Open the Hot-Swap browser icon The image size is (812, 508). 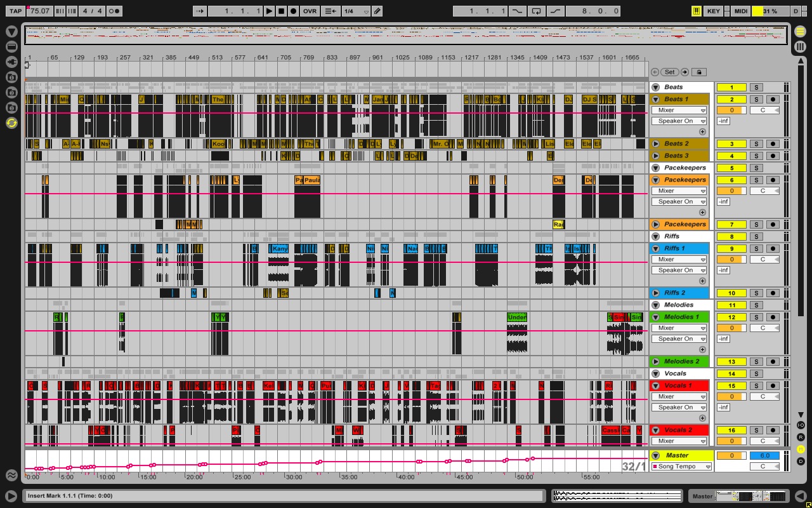coord(11,123)
